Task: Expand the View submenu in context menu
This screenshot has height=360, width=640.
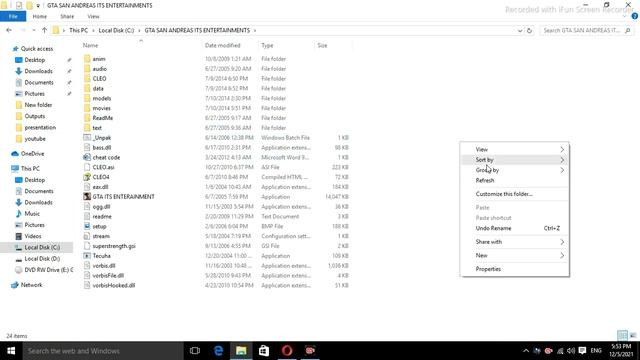Action: click(515, 149)
